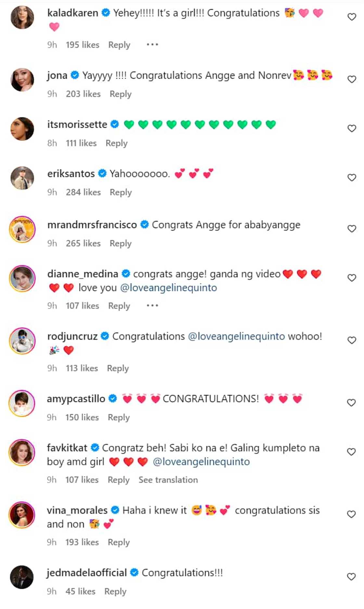Viewport: 364px width, 609px height.
Task: Toggle like on jedmadelaofficial's comment
Action: click(351, 576)
